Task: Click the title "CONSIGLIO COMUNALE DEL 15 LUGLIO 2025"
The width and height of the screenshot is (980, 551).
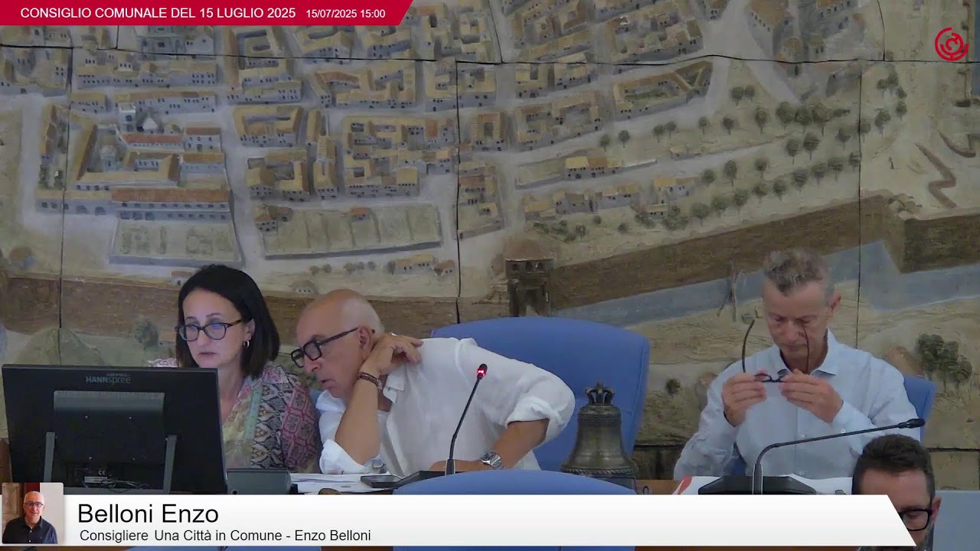Action: (x=158, y=13)
